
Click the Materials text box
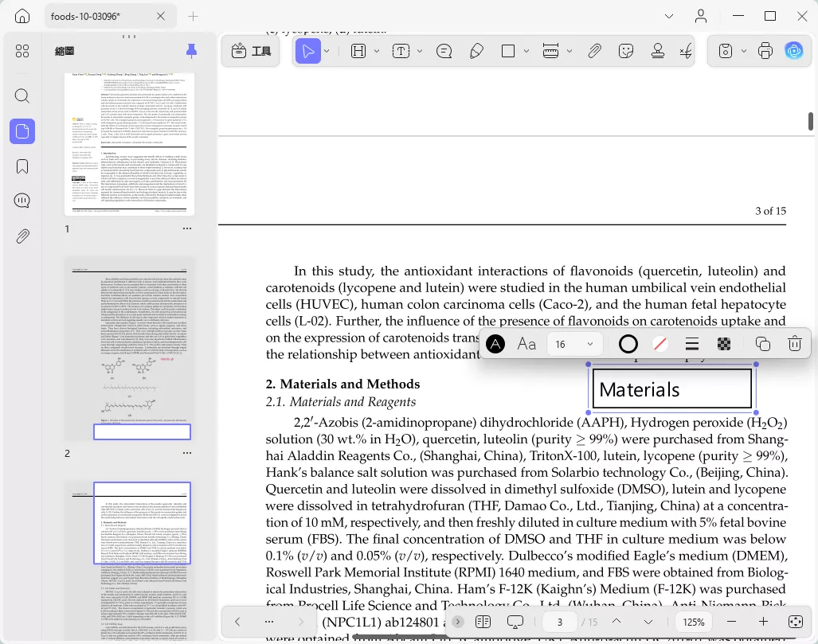[672, 388]
